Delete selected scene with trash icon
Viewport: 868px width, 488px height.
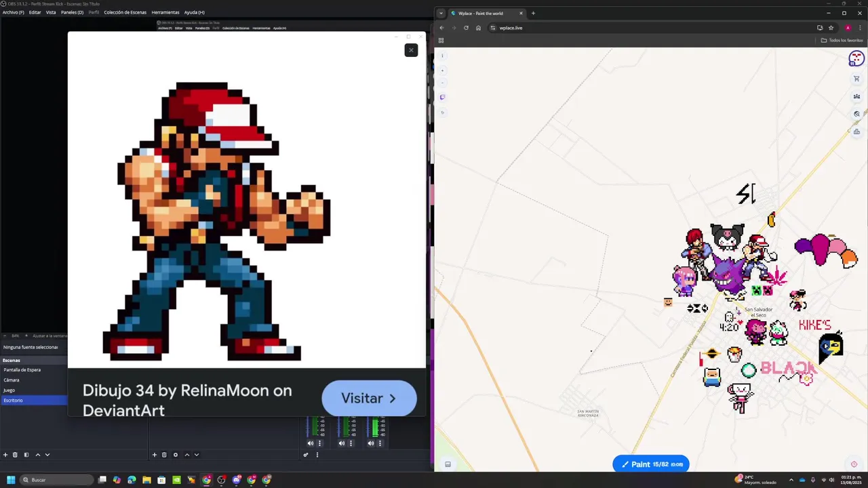coord(15,455)
